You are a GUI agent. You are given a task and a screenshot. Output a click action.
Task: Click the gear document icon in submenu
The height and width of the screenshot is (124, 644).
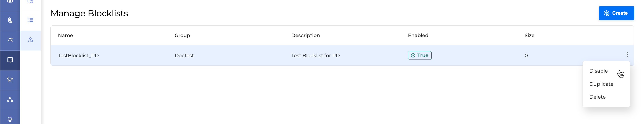[x=30, y=2]
